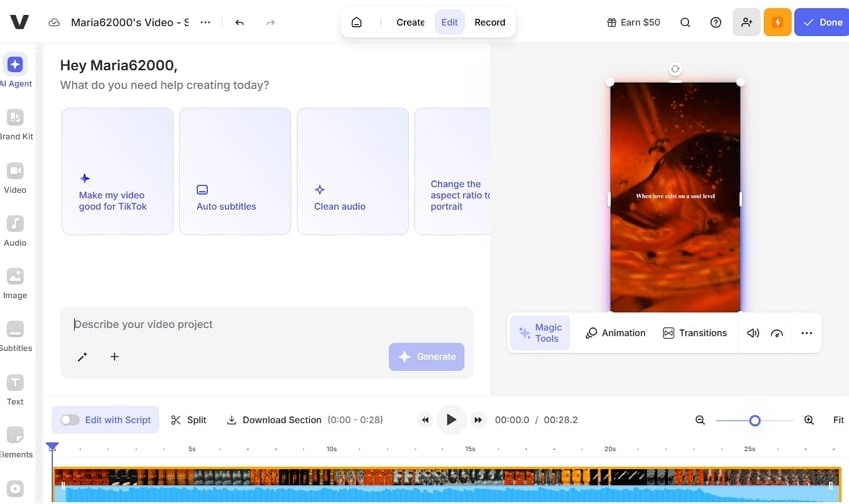The height and width of the screenshot is (504, 849).
Task: Open the Subtitles sidebar panel
Action: coord(15,336)
